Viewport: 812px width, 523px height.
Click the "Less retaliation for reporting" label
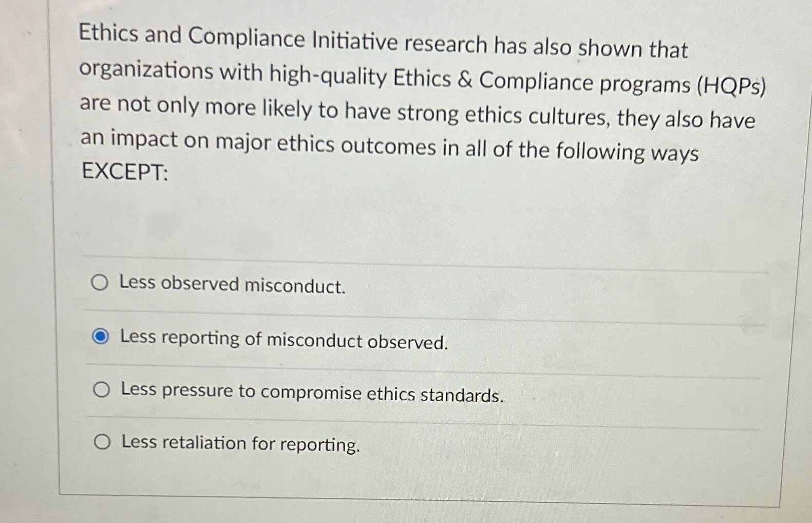239,444
